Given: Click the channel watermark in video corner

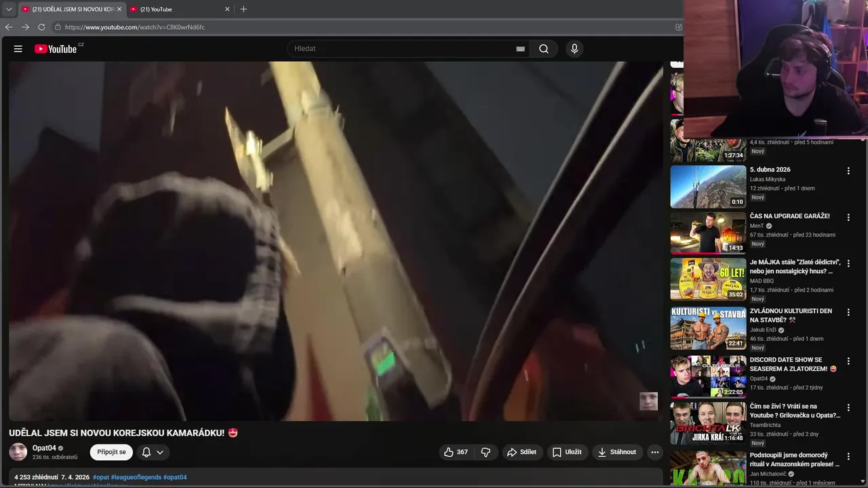Looking at the screenshot, I should 648,401.
